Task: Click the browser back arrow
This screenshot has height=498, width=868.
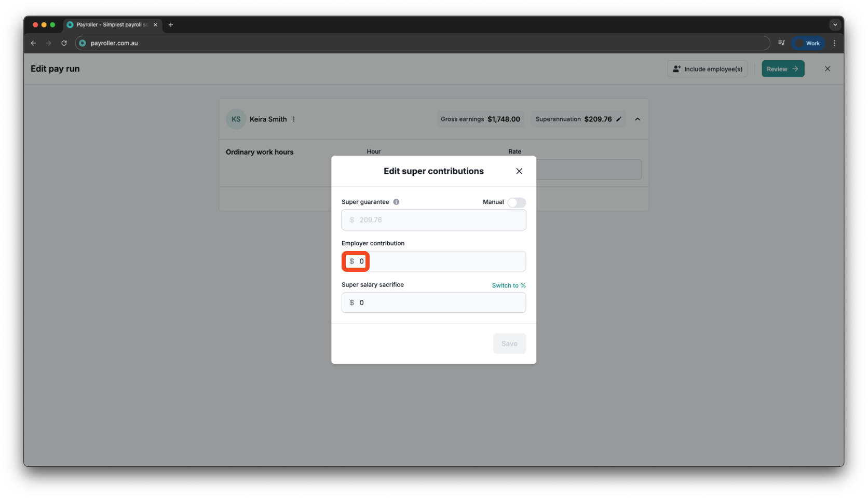Action: (33, 43)
